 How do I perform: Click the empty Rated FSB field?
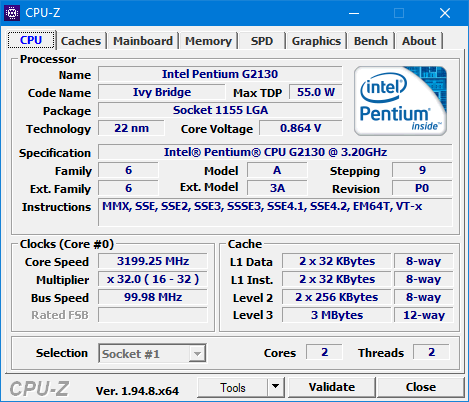coord(153,315)
